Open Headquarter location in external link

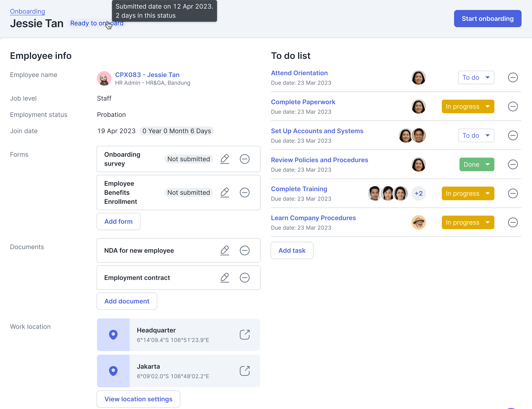[244, 335]
